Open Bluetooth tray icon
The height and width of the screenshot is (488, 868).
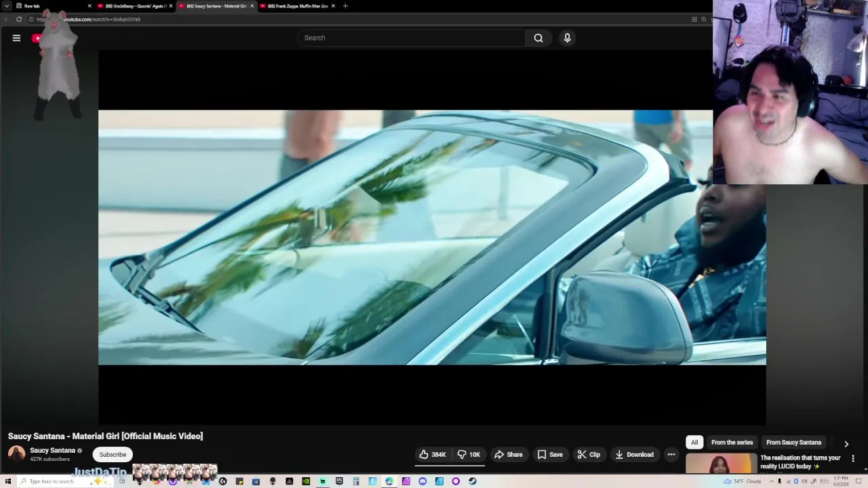[795, 481]
